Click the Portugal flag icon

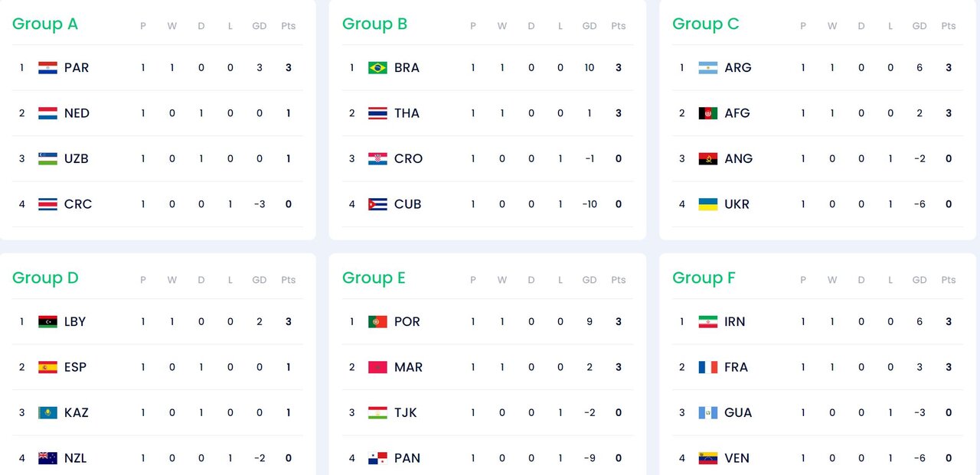pos(377,322)
